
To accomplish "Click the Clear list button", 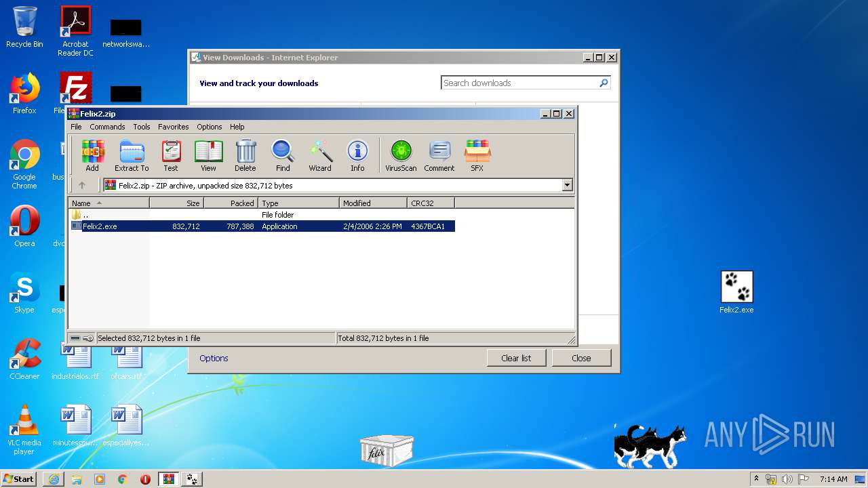I will point(516,358).
